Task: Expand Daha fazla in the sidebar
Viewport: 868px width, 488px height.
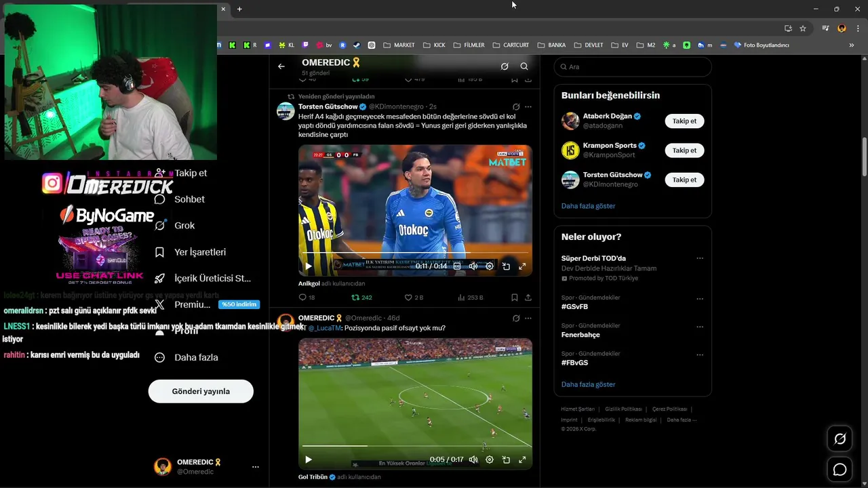Action: click(186, 357)
